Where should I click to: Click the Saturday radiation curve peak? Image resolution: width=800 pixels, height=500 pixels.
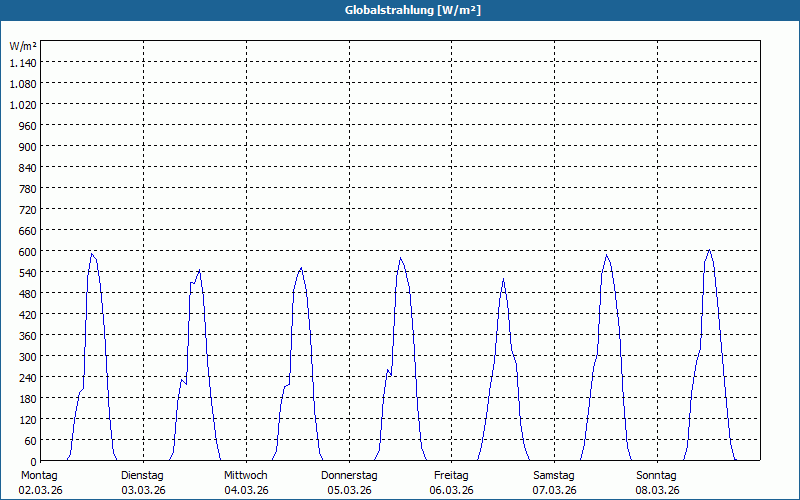click(x=606, y=255)
